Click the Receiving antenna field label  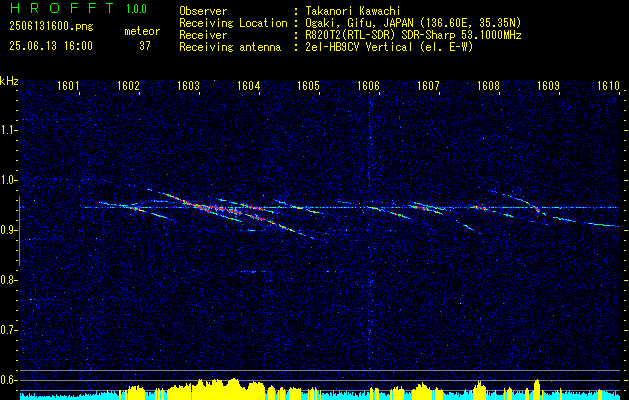click(x=230, y=47)
